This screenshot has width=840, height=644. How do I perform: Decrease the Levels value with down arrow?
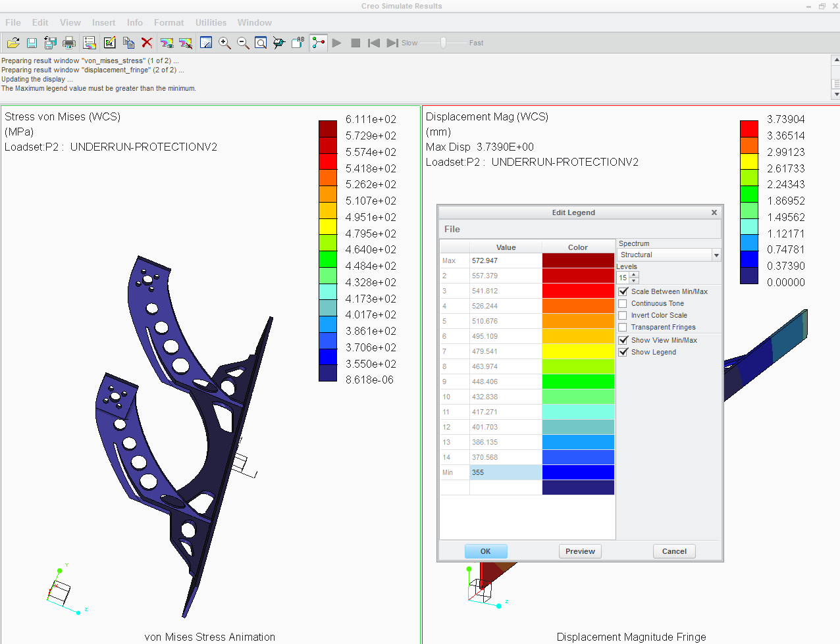[x=634, y=281]
